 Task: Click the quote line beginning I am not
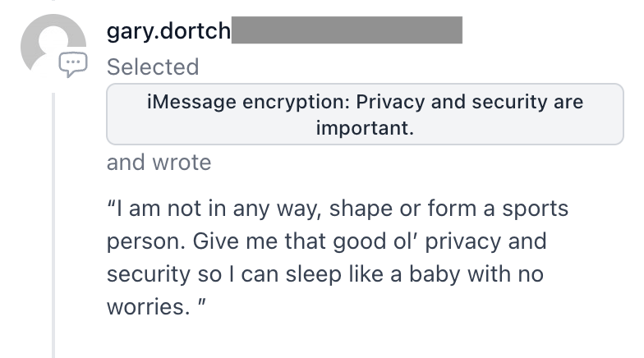338,209
